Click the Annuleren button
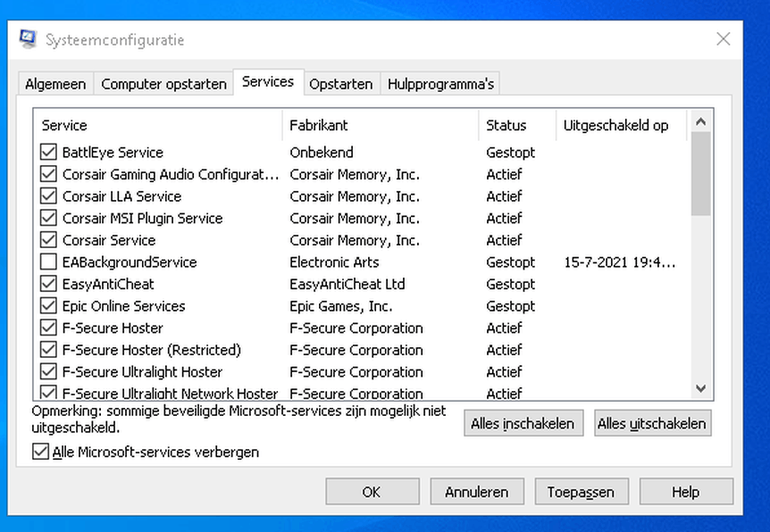This screenshot has height=532, width=770. tap(477, 492)
